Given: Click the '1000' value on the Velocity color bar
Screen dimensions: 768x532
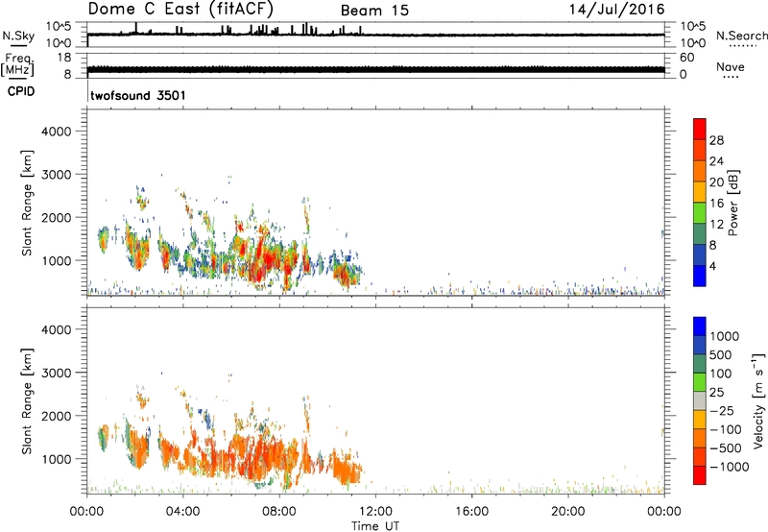Looking at the screenshot, I should (724, 336).
